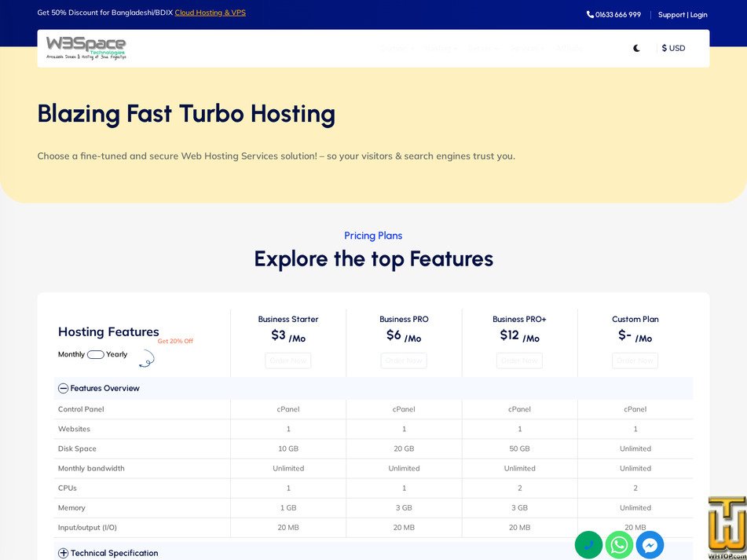
Task: Click the Get 20% Off label
Action: [x=175, y=341]
